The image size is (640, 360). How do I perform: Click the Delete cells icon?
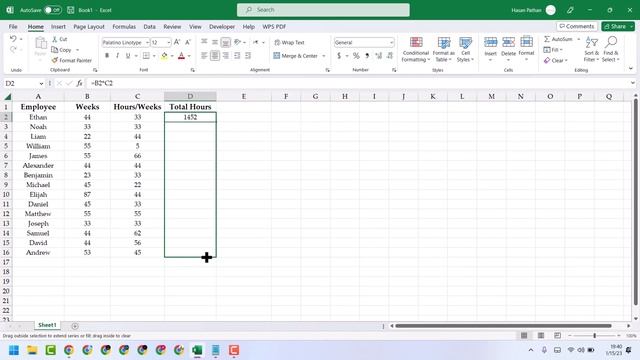click(509, 42)
